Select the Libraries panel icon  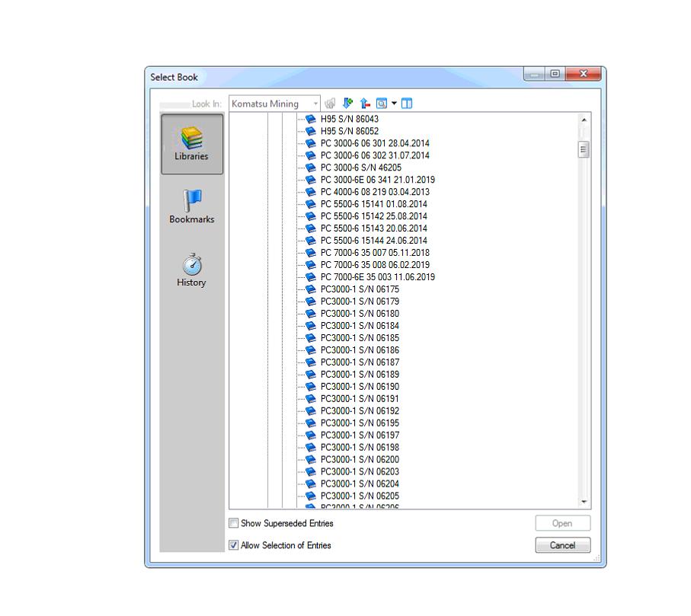point(191,143)
